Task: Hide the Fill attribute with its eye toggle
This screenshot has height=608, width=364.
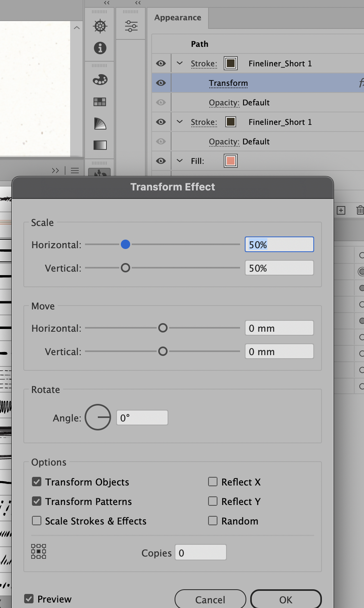Action: tap(161, 161)
